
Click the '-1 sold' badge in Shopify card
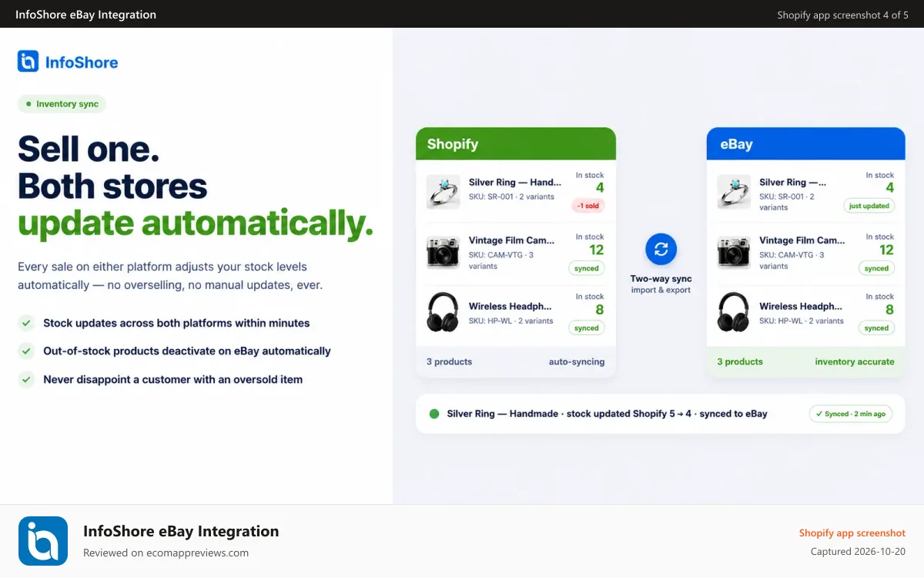(x=588, y=206)
